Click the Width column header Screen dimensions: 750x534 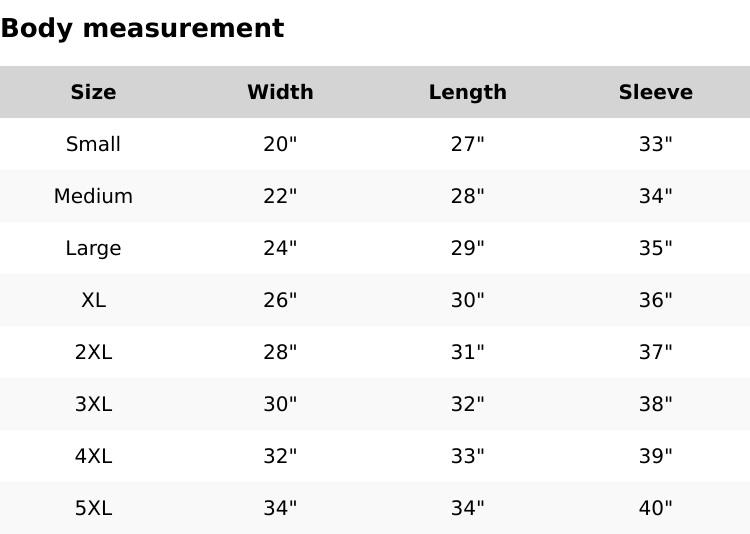(x=280, y=92)
